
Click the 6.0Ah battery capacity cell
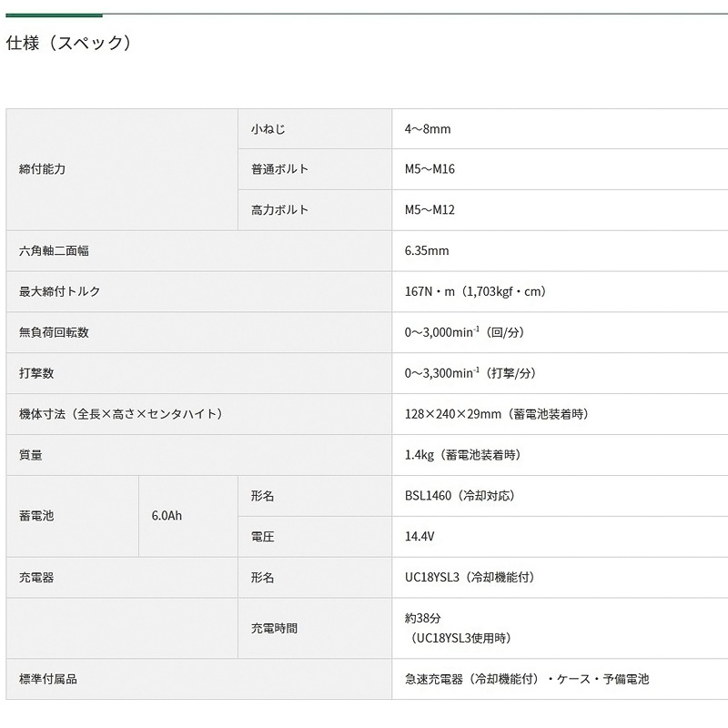(x=188, y=516)
